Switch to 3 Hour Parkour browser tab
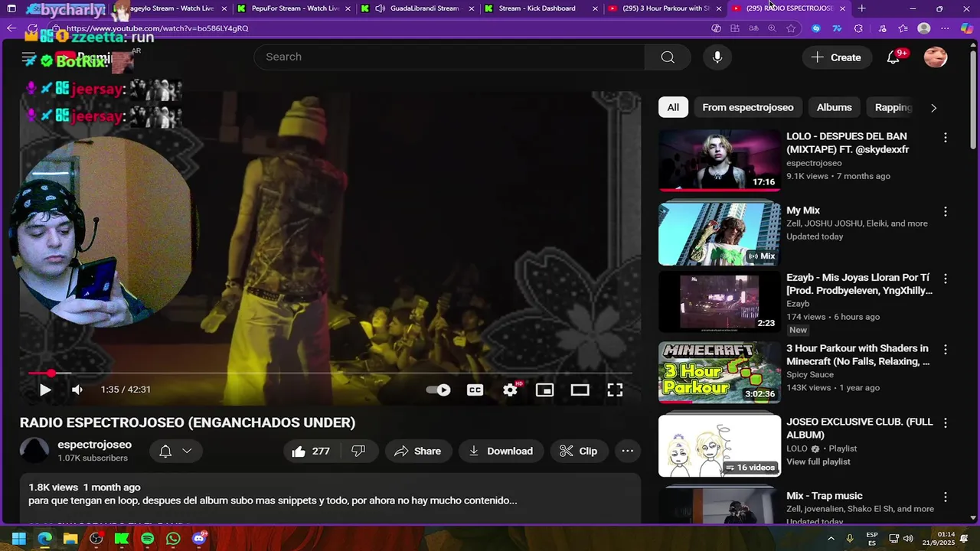The width and height of the screenshot is (980, 551). pyautogui.click(x=665, y=8)
